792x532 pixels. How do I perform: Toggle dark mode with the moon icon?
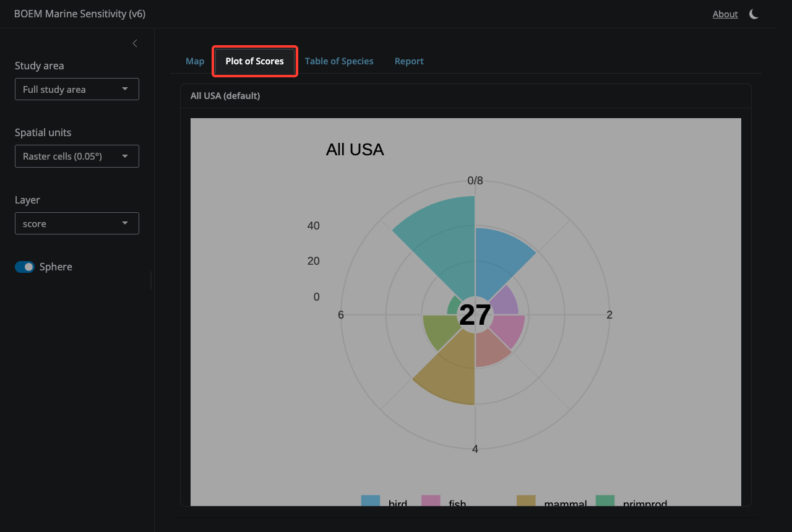coord(754,14)
